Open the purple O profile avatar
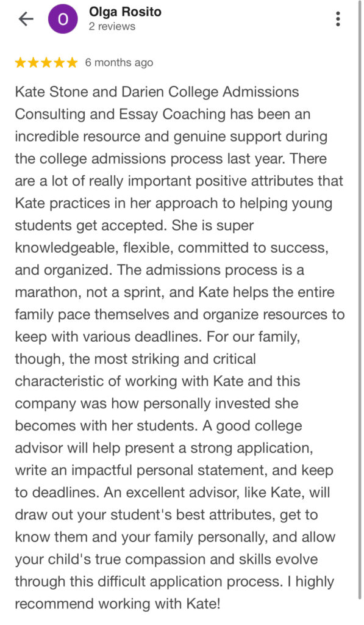Image resolution: width=364 pixels, height=625 pixels. click(63, 19)
